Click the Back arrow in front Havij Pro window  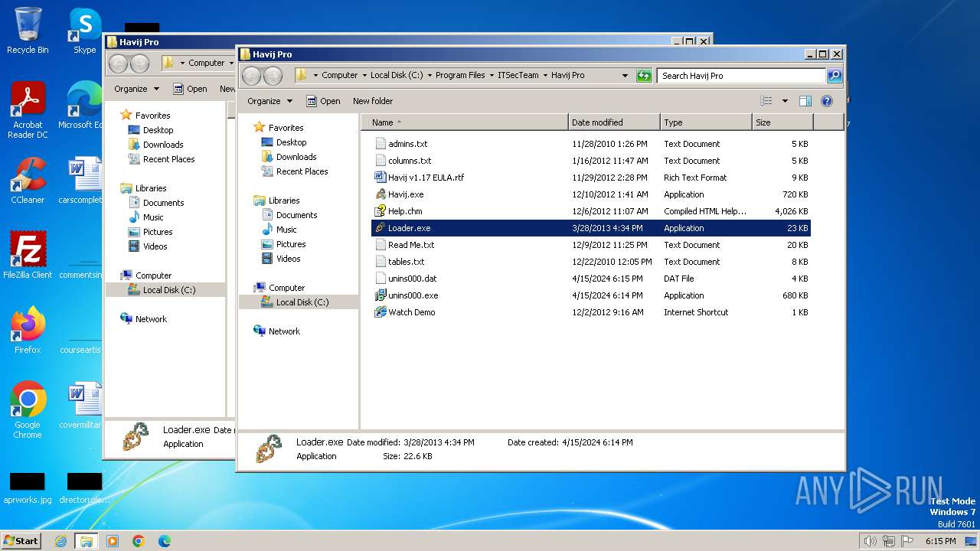point(251,76)
